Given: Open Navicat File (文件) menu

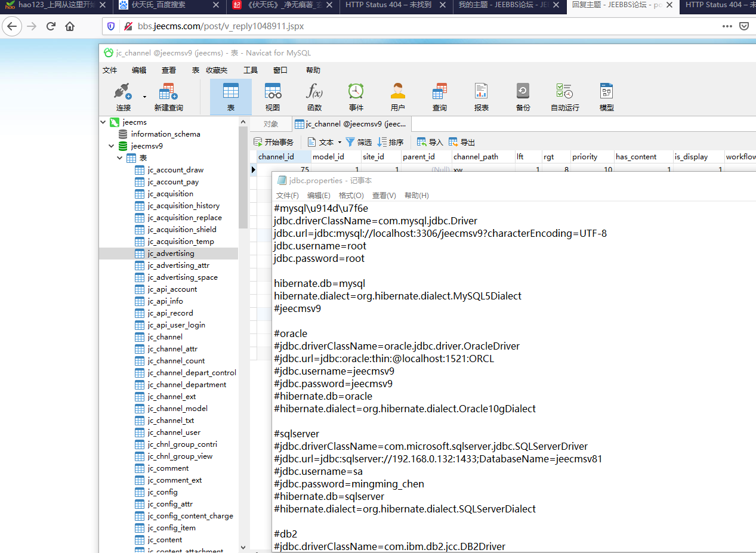Looking at the screenshot, I should click(110, 70).
